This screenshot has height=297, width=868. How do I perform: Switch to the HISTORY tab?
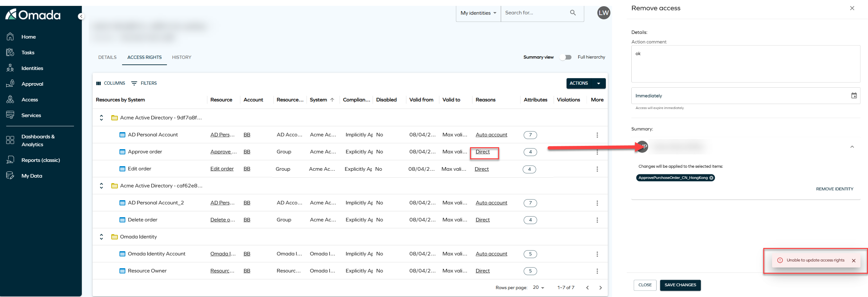coord(181,57)
